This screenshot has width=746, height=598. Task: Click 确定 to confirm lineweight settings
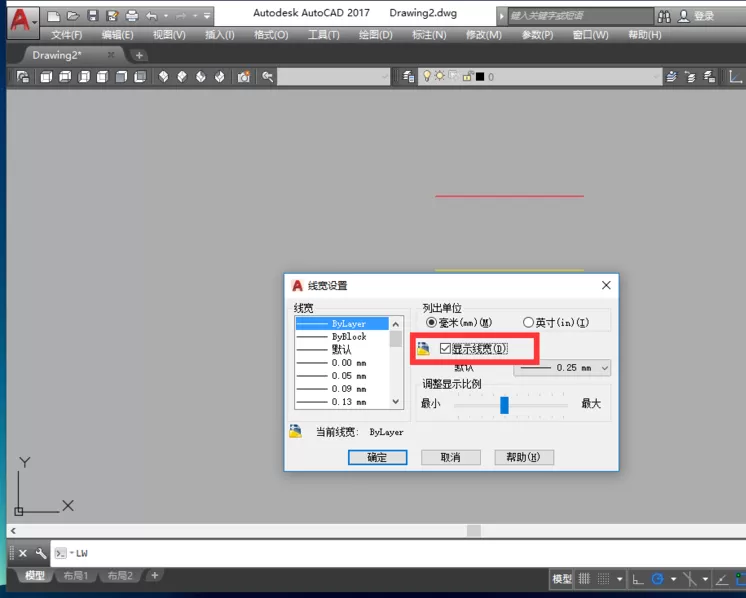377,457
